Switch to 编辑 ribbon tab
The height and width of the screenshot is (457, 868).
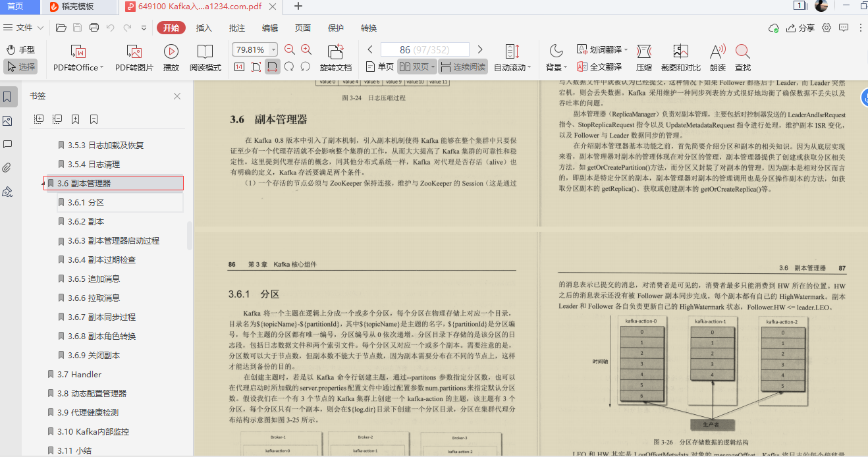(270, 28)
